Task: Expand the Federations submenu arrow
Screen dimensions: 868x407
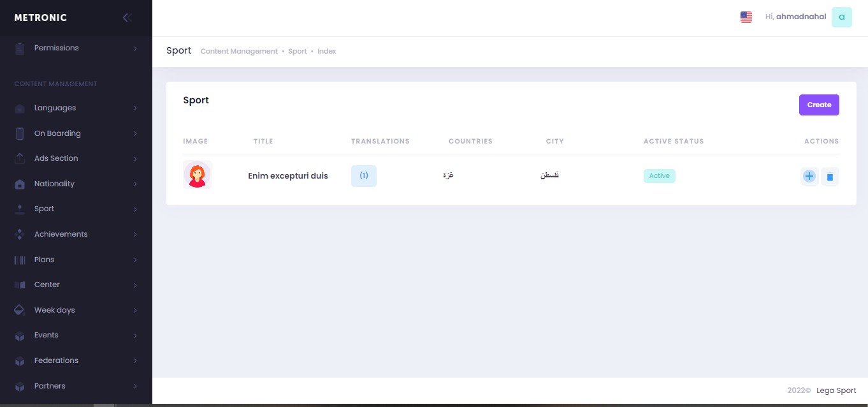Action: coord(135,361)
